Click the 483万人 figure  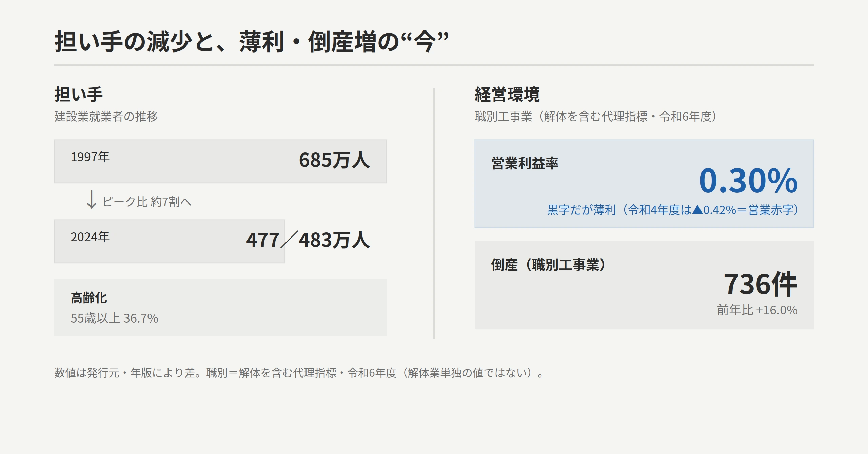334,240
